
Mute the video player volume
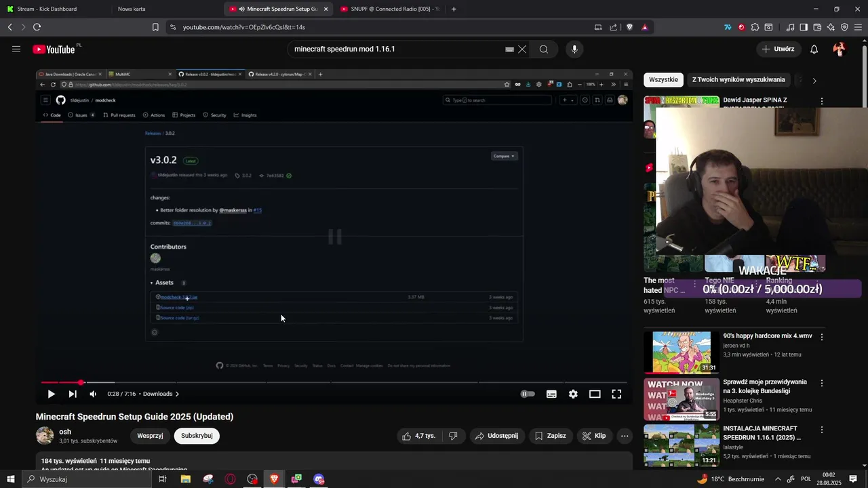[x=93, y=394]
